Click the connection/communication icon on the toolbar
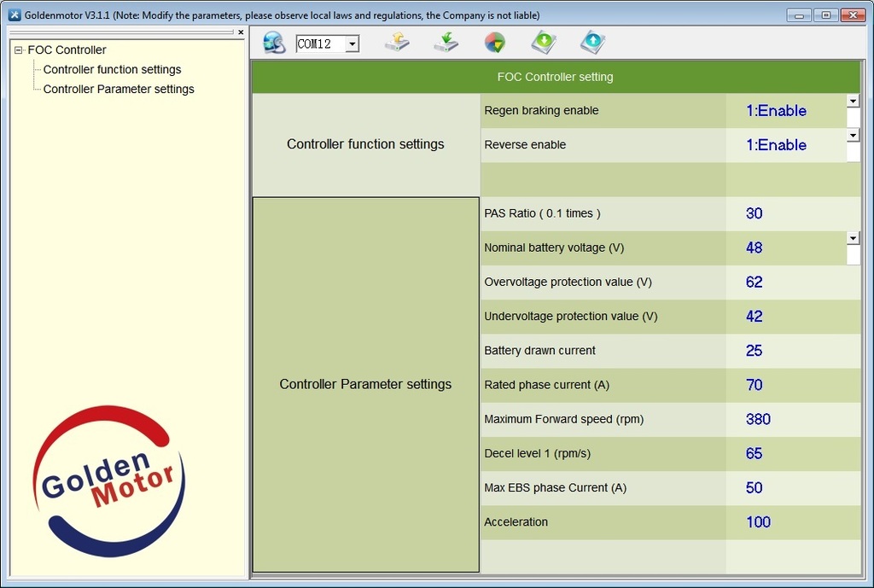 (x=273, y=41)
